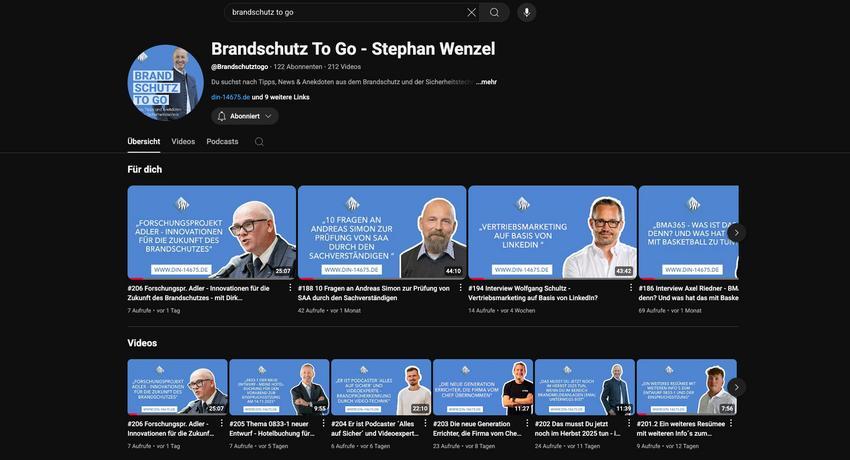Switch to the Übersicht tab
This screenshot has height=460, width=850.
(144, 141)
